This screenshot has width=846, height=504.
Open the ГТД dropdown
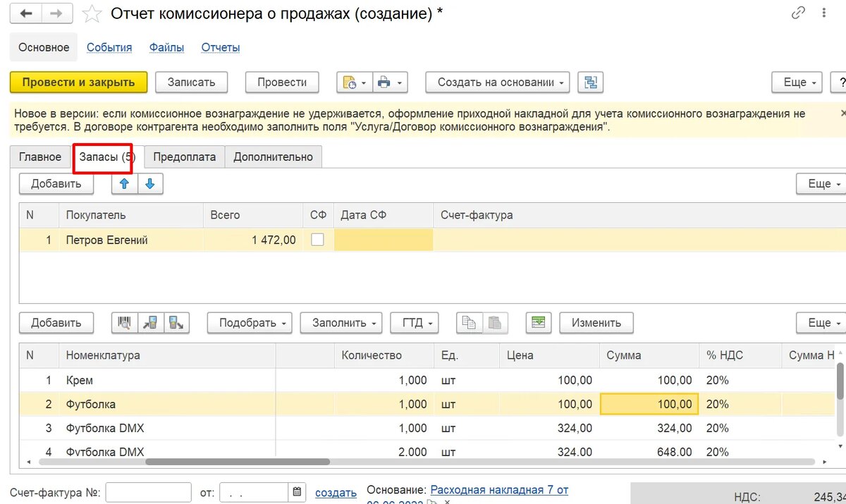[415, 322]
